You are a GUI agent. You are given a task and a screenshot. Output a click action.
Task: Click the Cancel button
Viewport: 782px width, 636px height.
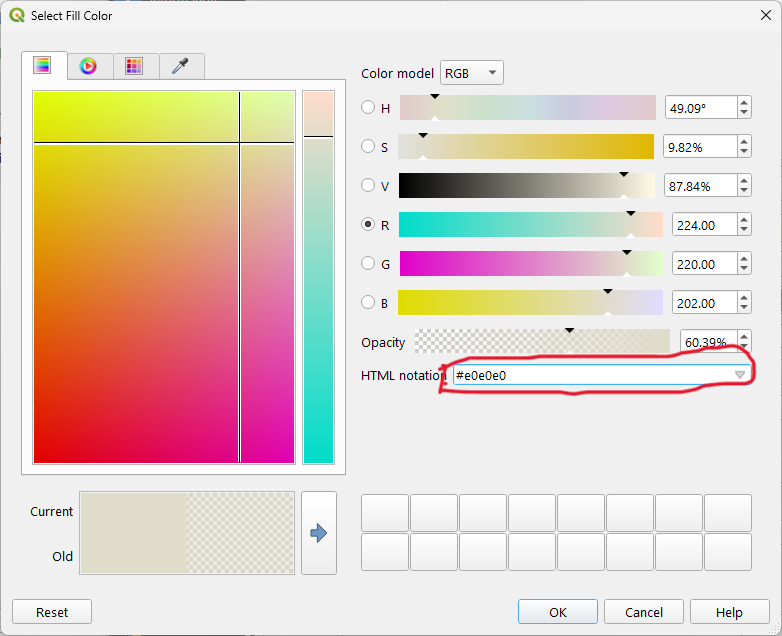tap(644, 612)
